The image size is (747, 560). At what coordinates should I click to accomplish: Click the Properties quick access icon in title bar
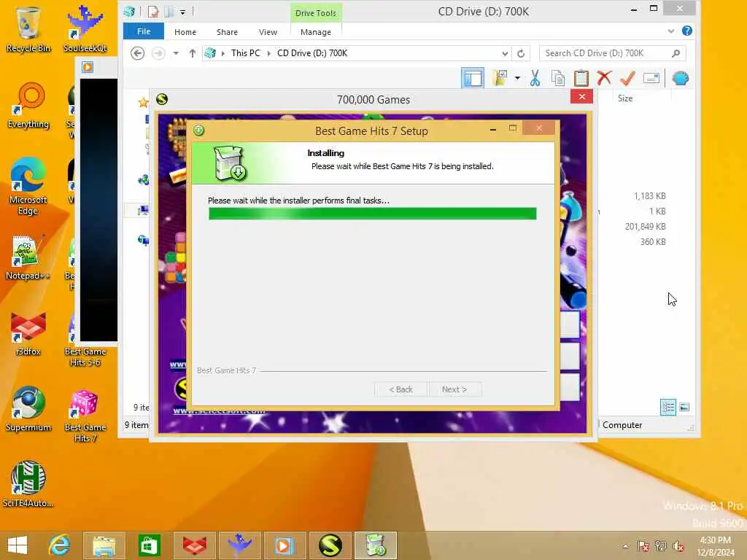[153, 12]
